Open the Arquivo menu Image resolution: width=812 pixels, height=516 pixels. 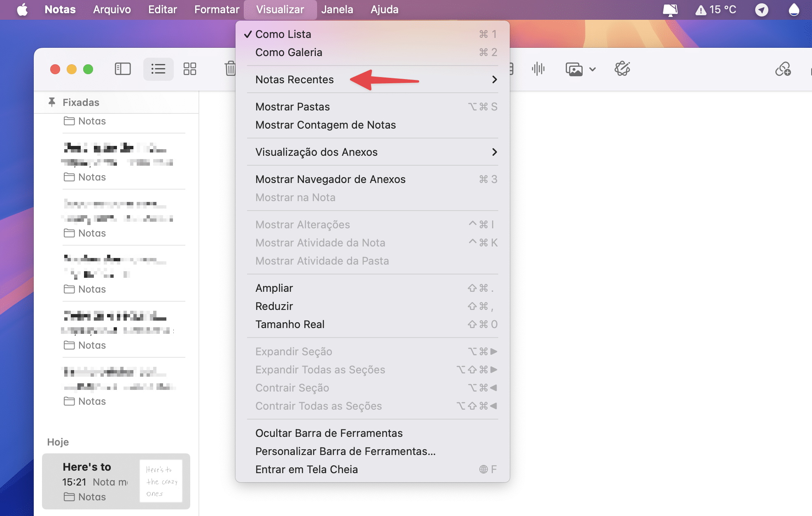point(112,9)
